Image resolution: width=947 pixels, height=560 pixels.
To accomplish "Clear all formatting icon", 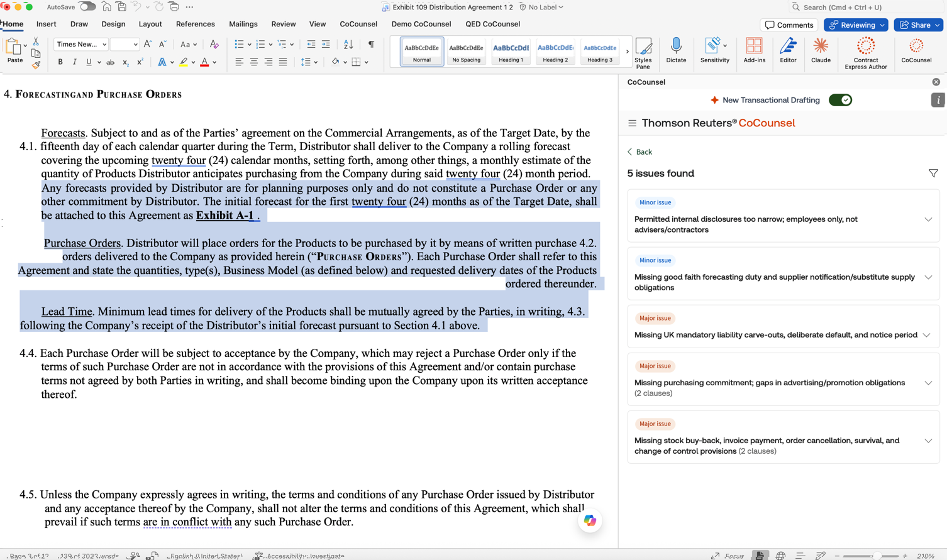I will click(214, 44).
